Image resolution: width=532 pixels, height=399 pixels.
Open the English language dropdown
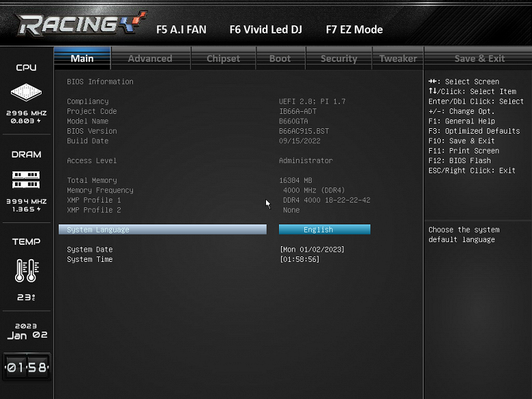(x=325, y=230)
